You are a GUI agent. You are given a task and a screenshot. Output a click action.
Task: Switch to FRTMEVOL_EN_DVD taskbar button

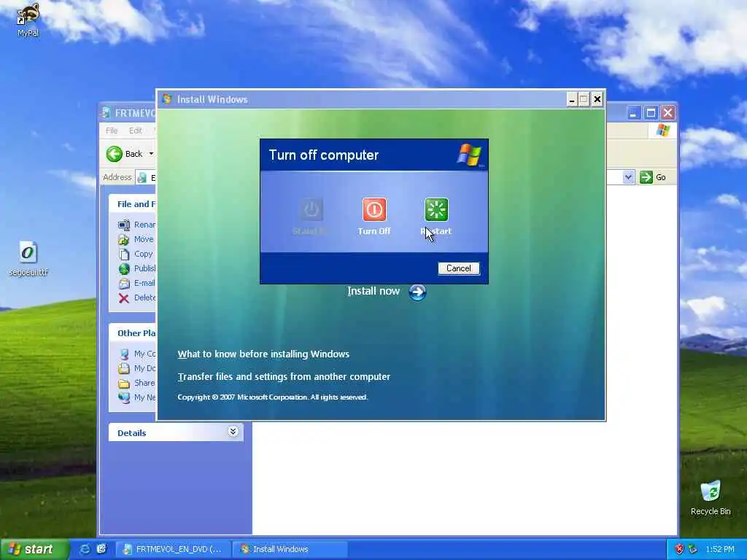tap(174, 549)
